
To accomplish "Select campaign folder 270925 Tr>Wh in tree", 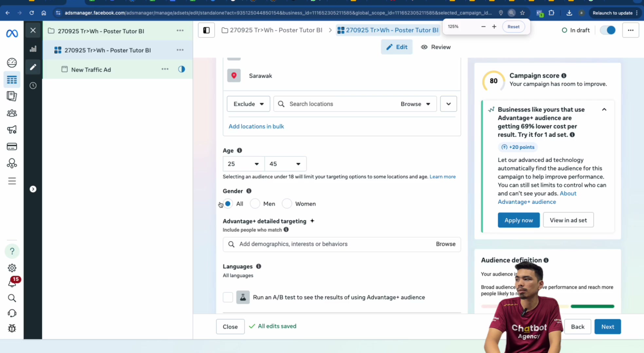I will point(101,31).
